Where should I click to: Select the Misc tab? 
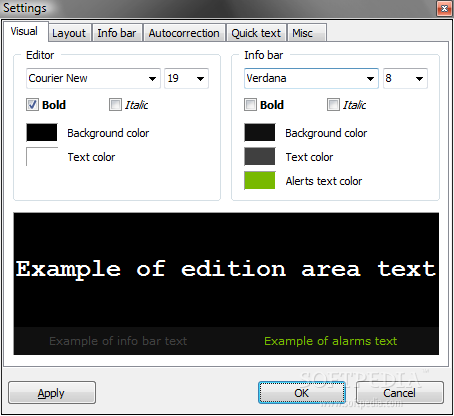(x=306, y=33)
